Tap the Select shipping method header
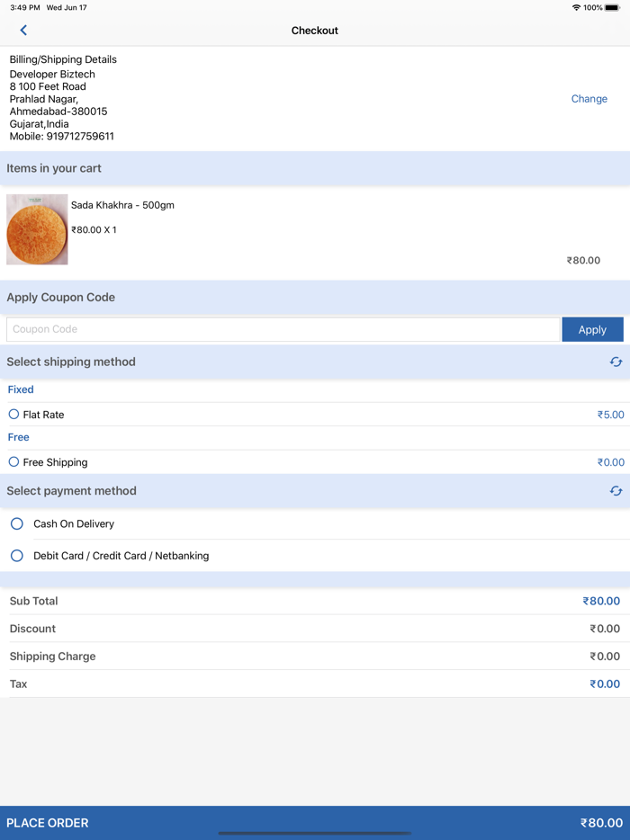 click(x=71, y=362)
